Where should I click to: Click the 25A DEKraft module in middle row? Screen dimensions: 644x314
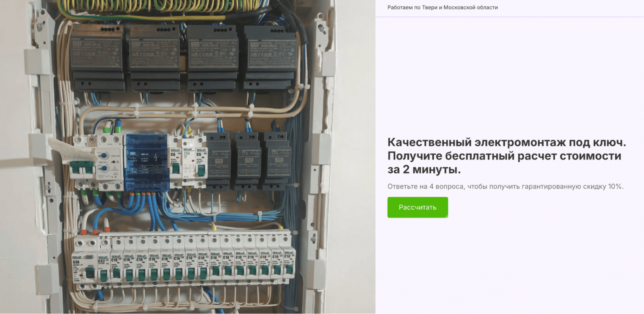(x=188, y=165)
